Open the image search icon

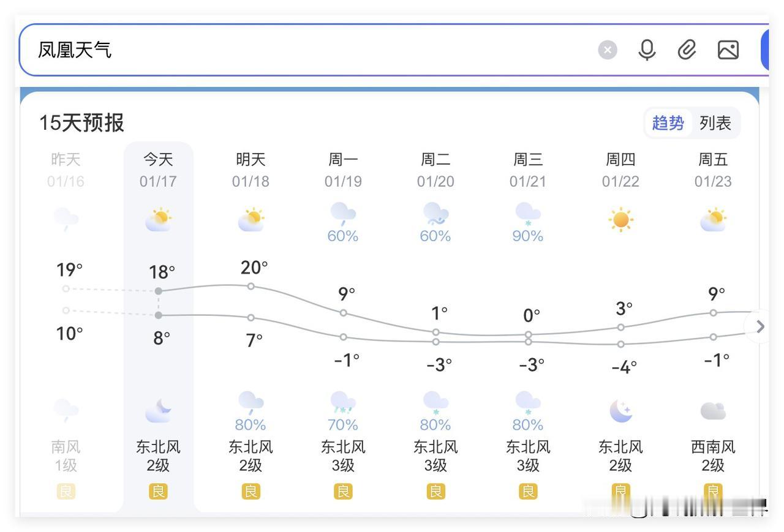pyautogui.click(x=728, y=50)
